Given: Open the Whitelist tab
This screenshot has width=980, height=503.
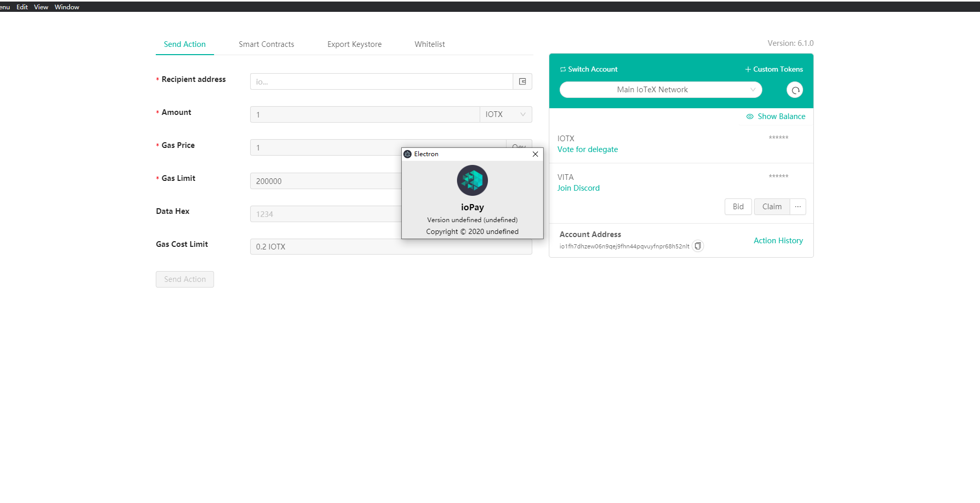Looking at the screenshot, I should click(x=429, y=44).
